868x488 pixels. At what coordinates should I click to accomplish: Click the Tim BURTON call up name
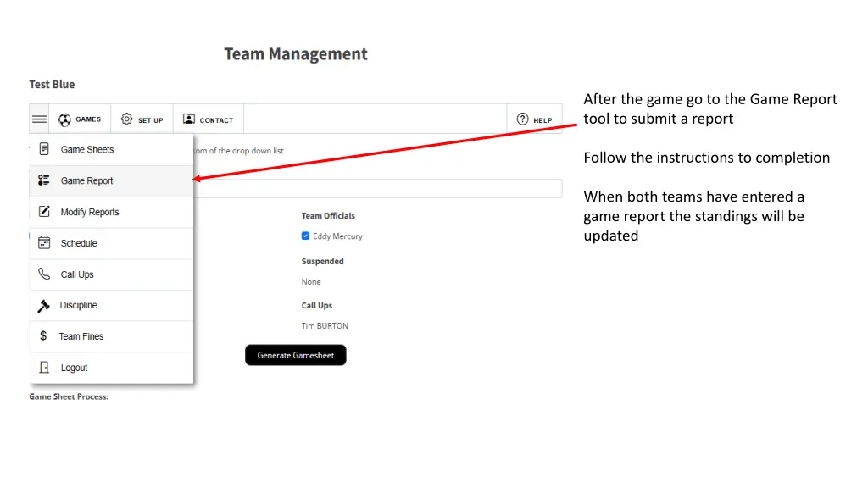(x=325, y=326)
